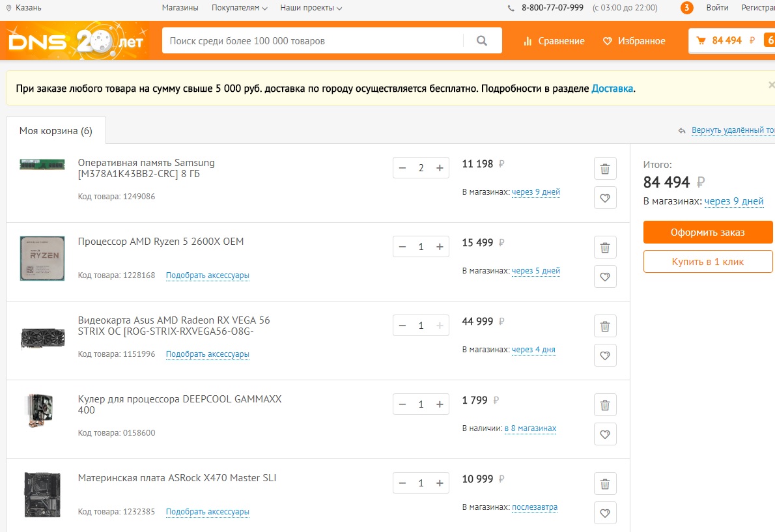Decrease Ryzen 5 2600X quantity
This screenshot has width=775, height=532.
pos(402,247)
